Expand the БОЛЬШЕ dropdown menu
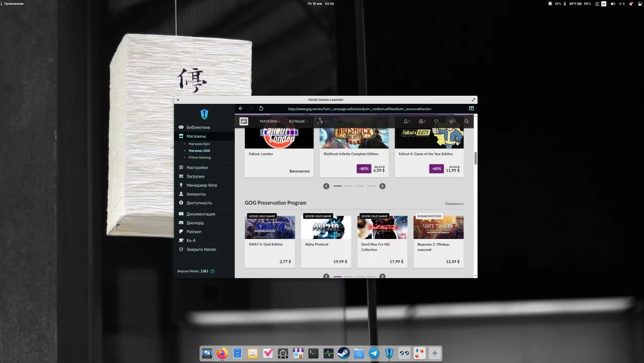Viewport: 644px width, 363px height. click(298, 121)
